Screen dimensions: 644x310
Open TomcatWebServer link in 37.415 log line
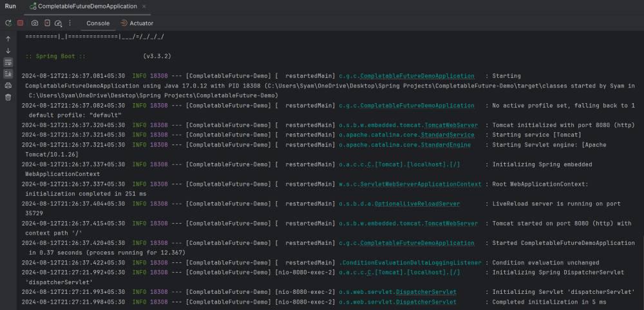[x=451, y=224]
